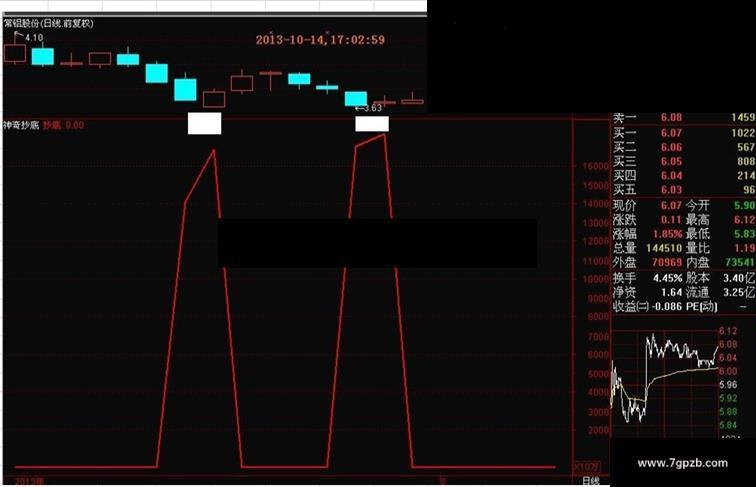This screenshot has width=756, height=487.
Task: Click the X10万 scale unit box
Action: [586, 467]
